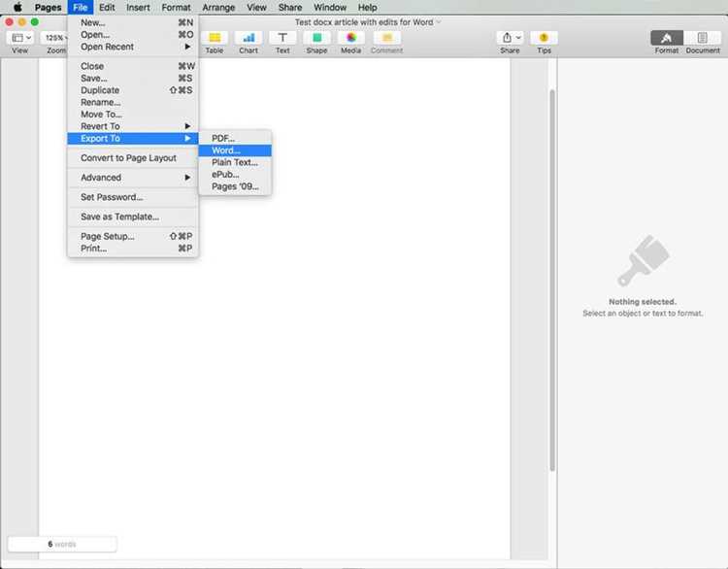Open the Help menu

tap(367, 8)
